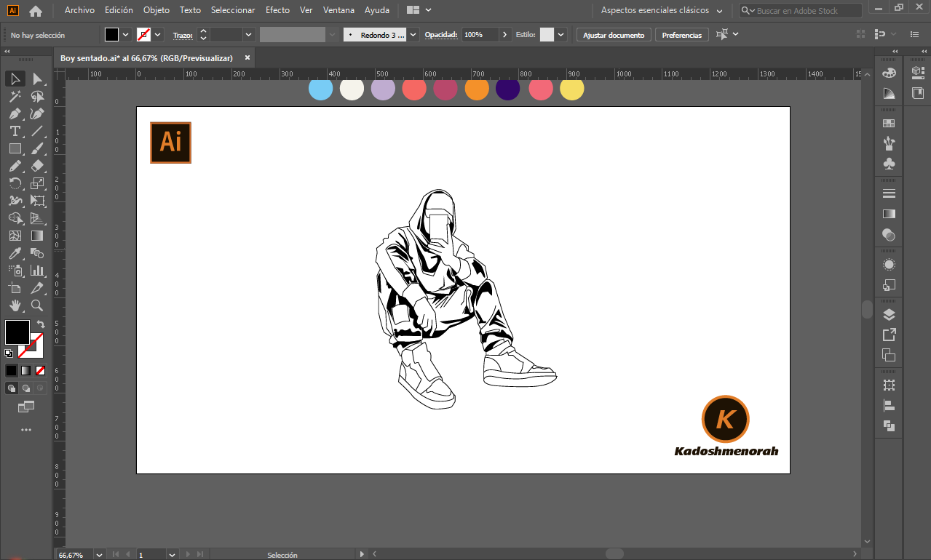Activate the Curvature tool

(38, 113)
